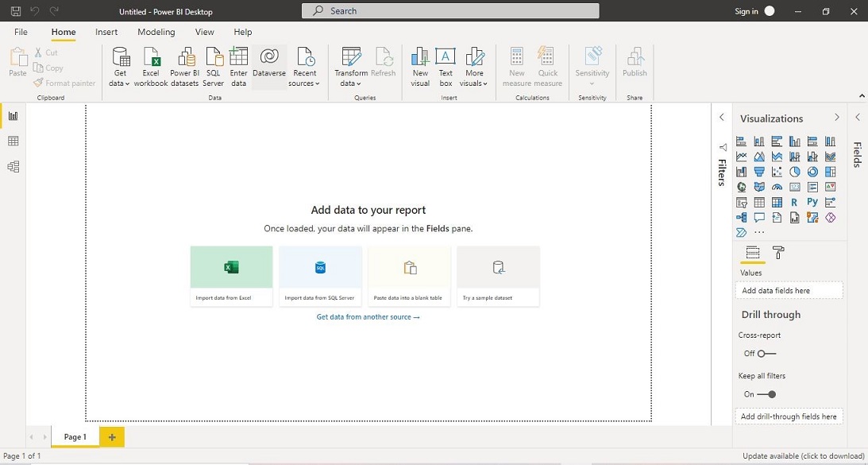Viewport: 868px width, 465px height.
Task: Open the File menu
Action: (x=21, y=32)
